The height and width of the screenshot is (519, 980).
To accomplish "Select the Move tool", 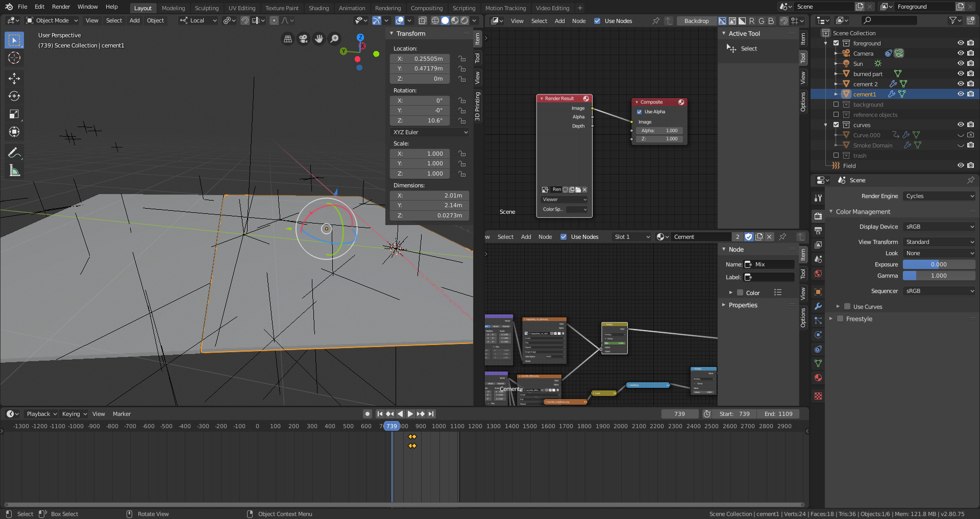I will [x=14, y=78].
